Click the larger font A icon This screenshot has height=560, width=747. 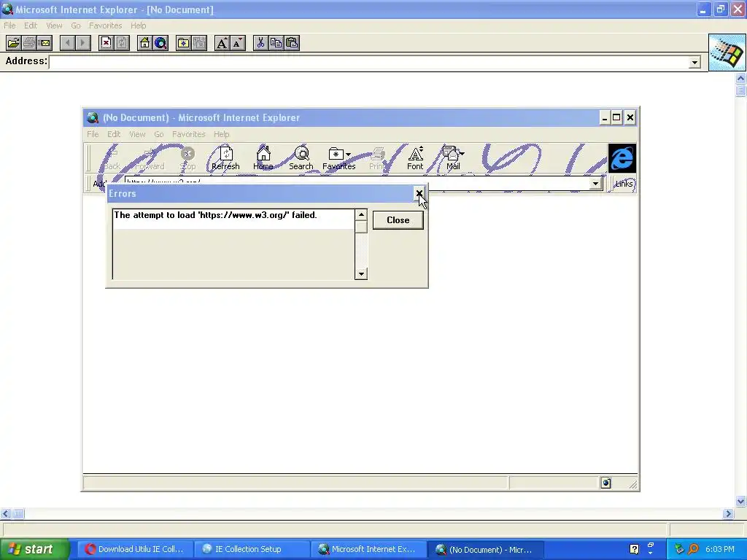click(x=222, y=43)
